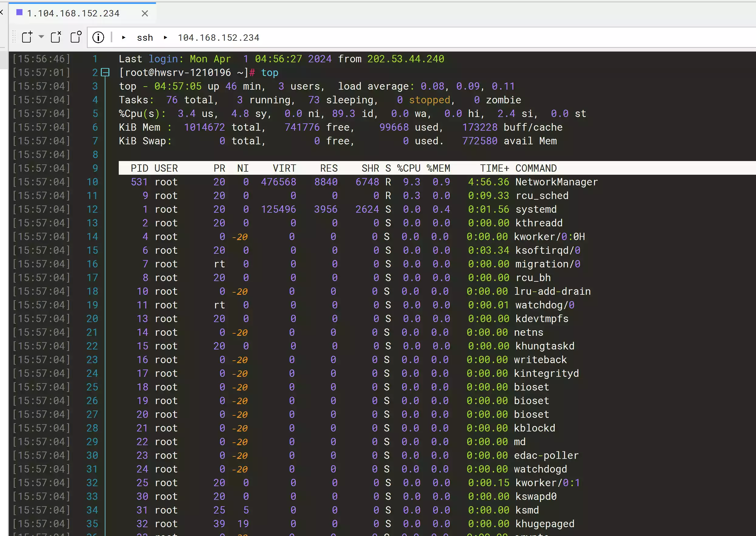Viewport: 756px width, 536px height.
Task: Click the 125496 VIRT value of systemd
Action: 279,210
